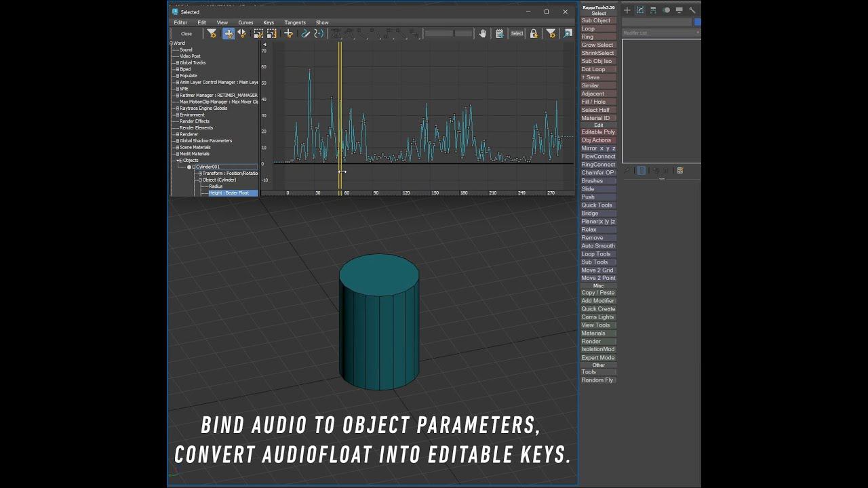Click the Auto Smooth button
Viewport: 868px width, 488px height.
(597, 246)
